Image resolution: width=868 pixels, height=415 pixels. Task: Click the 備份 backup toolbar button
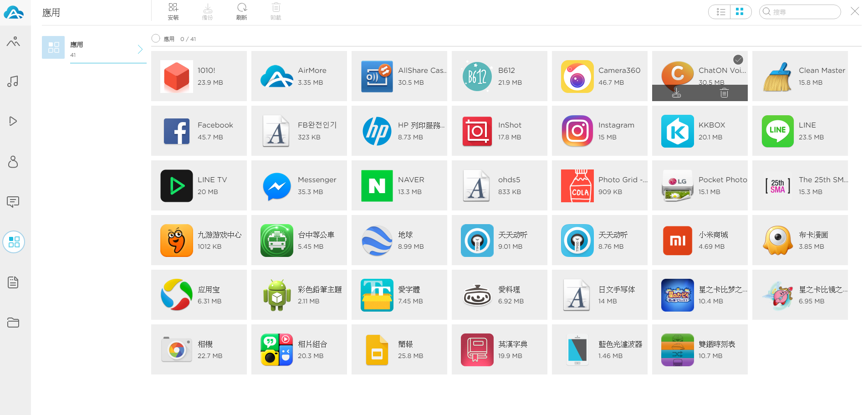[x=207, y=12]
